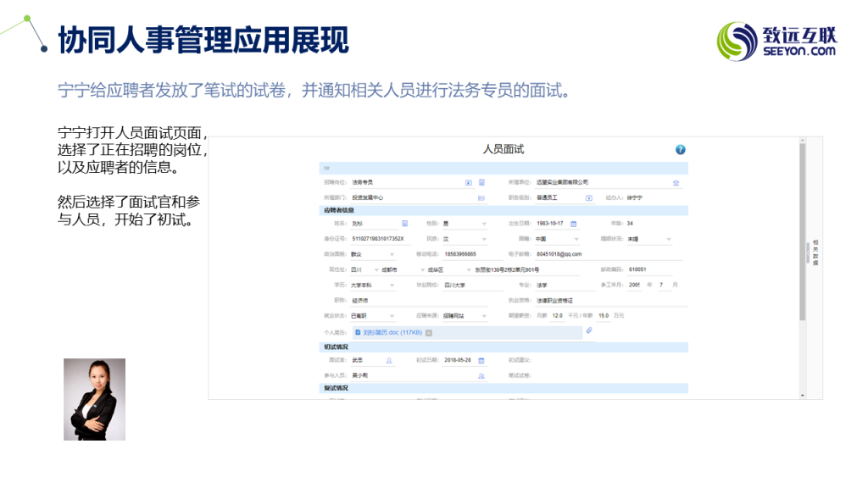Open calendar picker for 初试日期
This screenshot has width=868, height=488.
coord(481,361)
